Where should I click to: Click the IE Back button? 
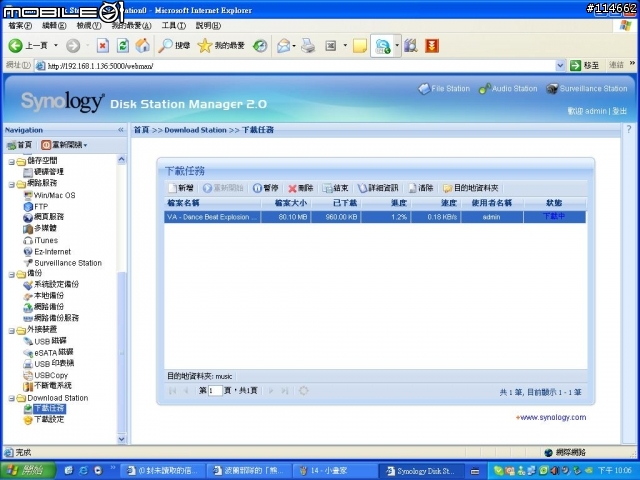tap(28, 46)
